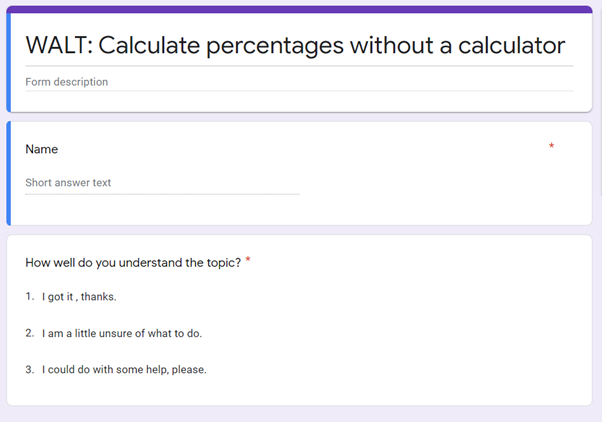Click the red required asterisk beside Name

pyautogui.click(x=551, y=146)
